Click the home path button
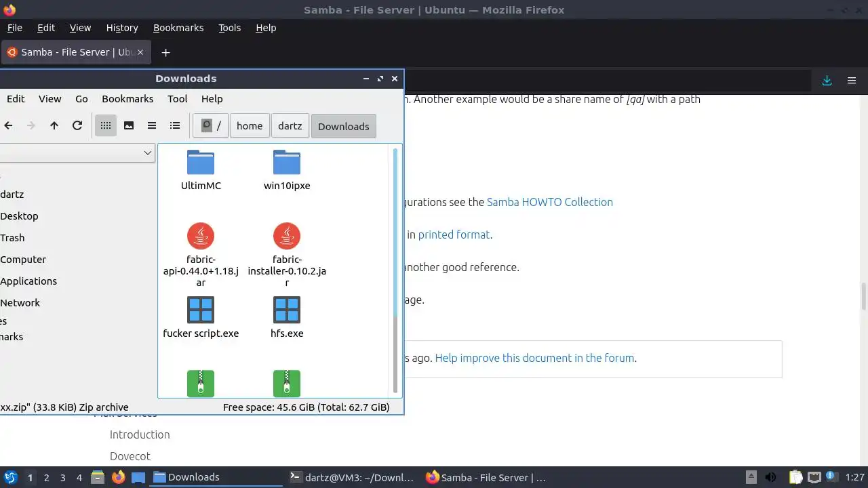Image resolution: width=868 pixels, height=488 pixels. (x=250, y=126)
